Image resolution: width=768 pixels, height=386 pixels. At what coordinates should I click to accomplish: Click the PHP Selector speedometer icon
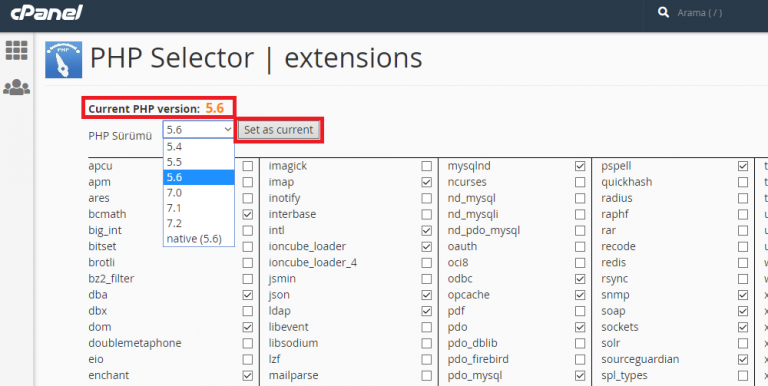coord(64,60)
